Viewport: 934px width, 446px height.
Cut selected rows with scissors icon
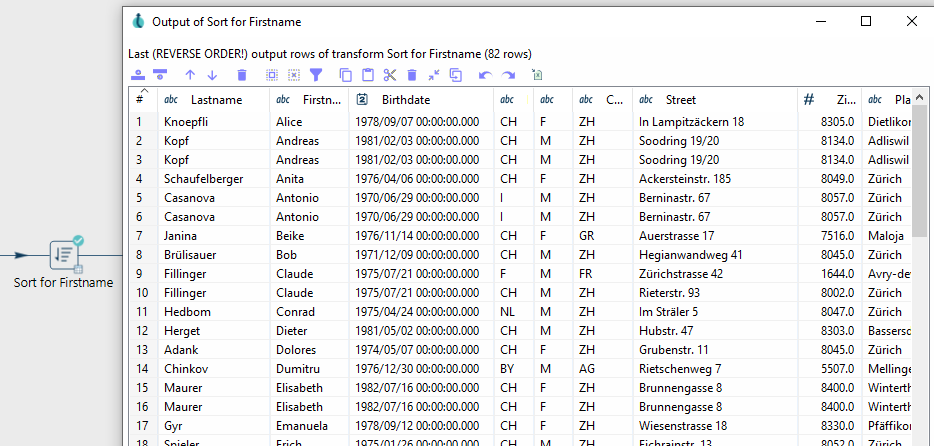point(390,75)
